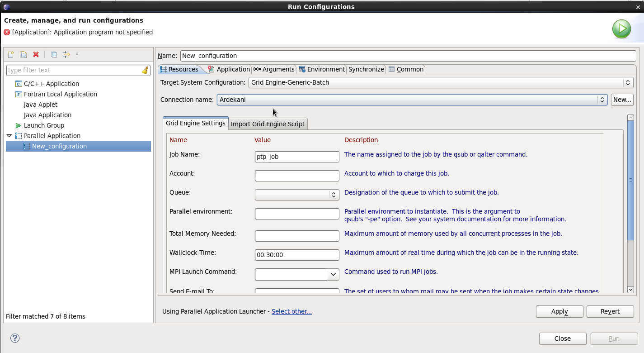The height and width of the screenshot is (353, 644).
Task: Select the Fortran Local Application entry
Action: pos(60,94)
